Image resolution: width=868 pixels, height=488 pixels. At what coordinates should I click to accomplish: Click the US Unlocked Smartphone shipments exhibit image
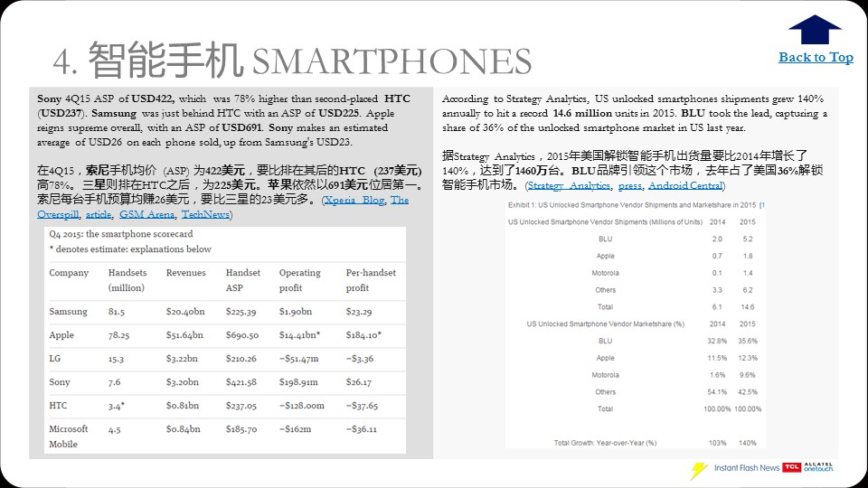tap(636, 324)
